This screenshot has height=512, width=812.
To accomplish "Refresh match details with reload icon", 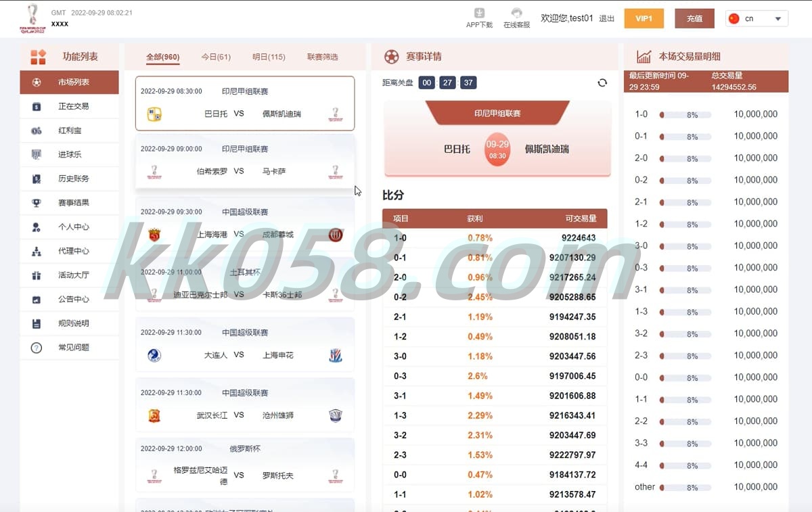I will pyautogui.click(x=602, y=83).
